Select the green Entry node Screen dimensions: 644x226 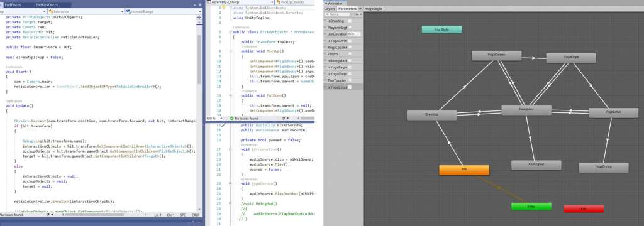[x=531, y=207]
